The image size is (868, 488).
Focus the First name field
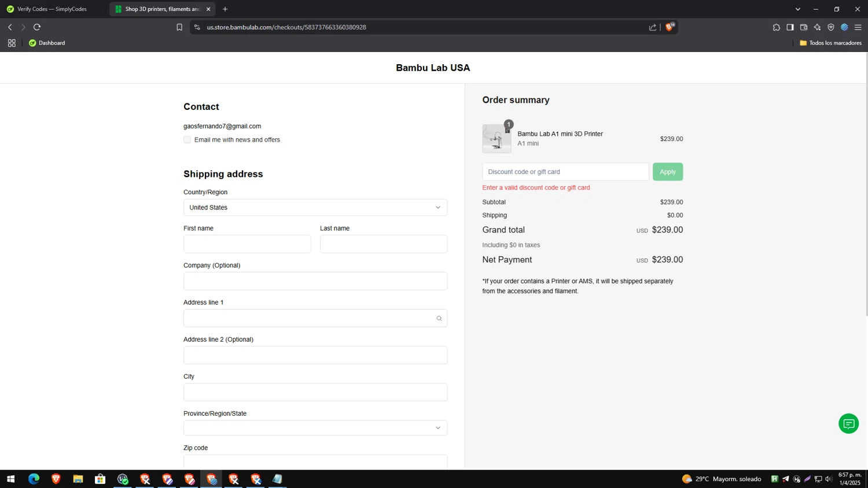[x=247, y=244]
